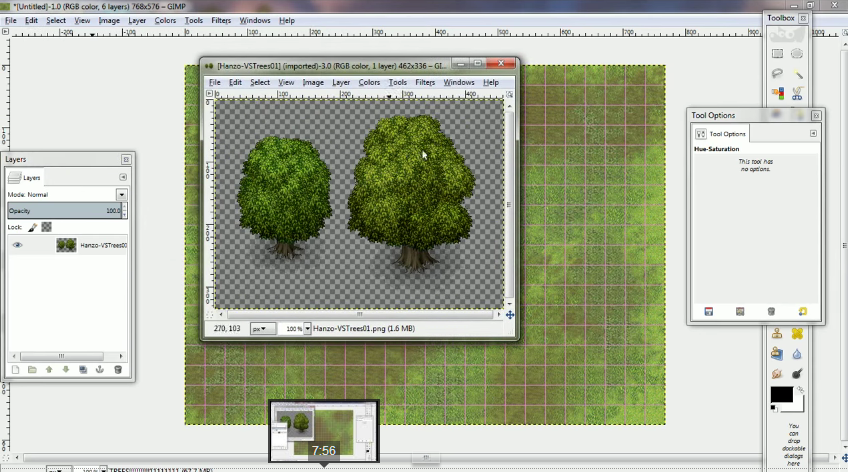Viewport: 848px width, 472px height.
Task: Switch to the Layers tab
Action: click(25, 177)
